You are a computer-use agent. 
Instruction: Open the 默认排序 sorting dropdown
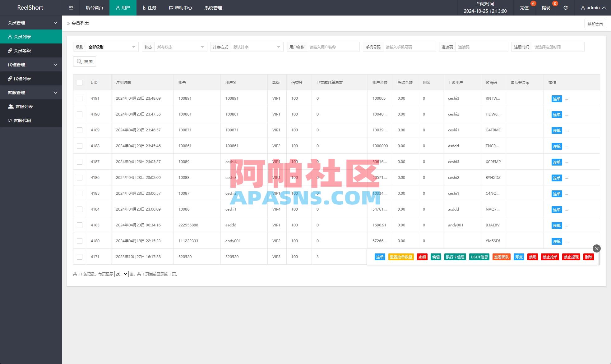click(257, 47)
